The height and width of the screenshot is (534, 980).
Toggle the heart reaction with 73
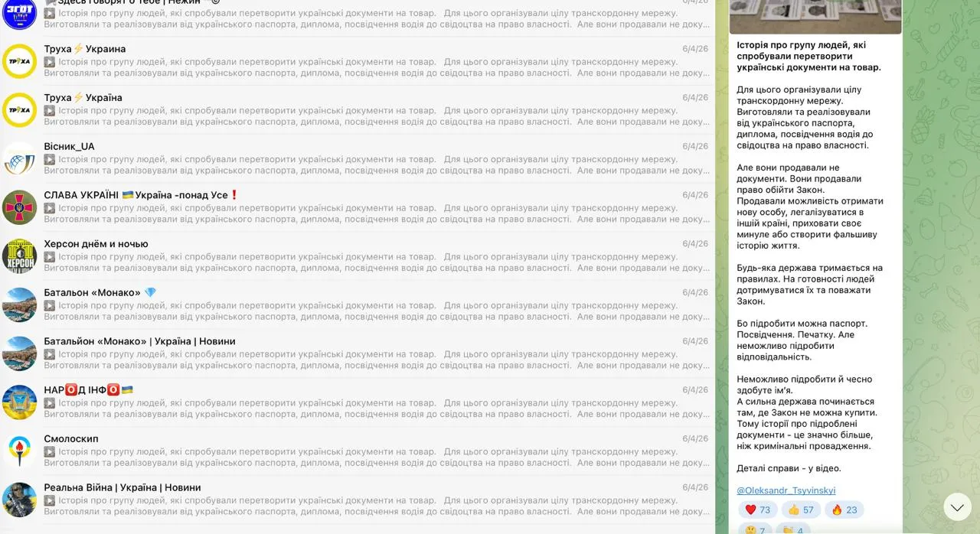pos(758,510)
